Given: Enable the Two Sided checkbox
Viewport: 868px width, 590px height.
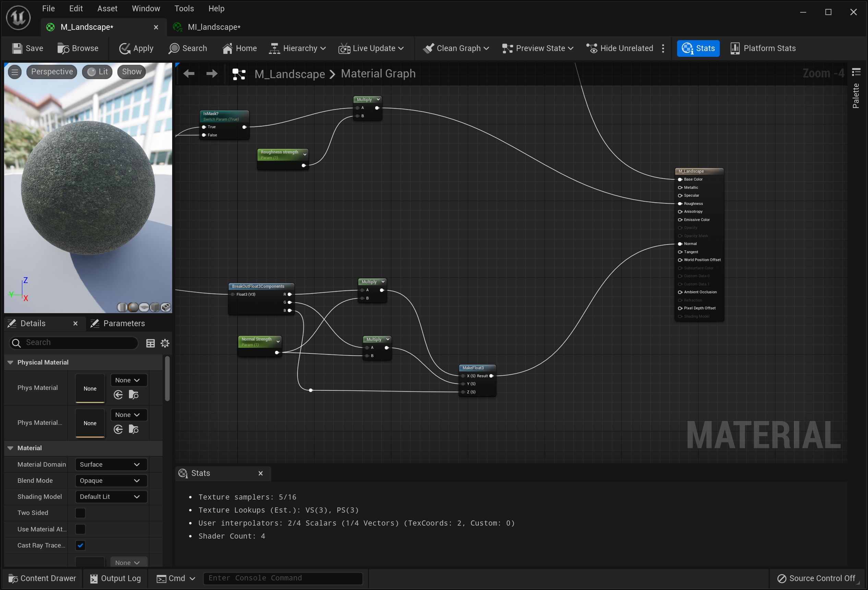Looking at the screenshot, I should [80, 513].
